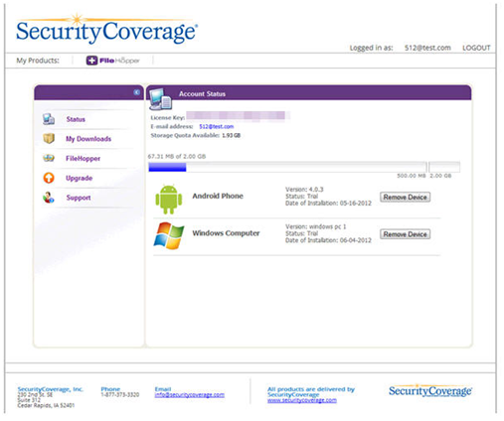Click the info@securitycoverage.com footer link
This screenshot has height=421, width=504.
(189, 395)
